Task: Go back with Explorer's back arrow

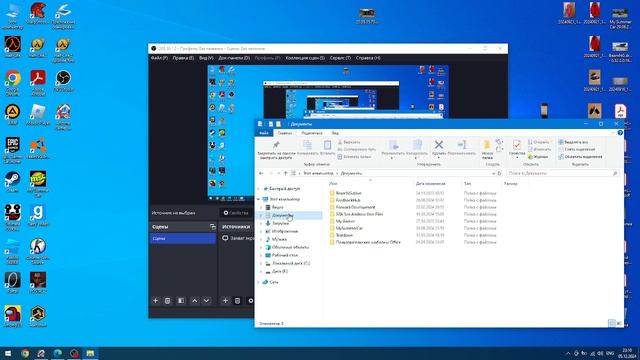Action: [x=261, y=173]
